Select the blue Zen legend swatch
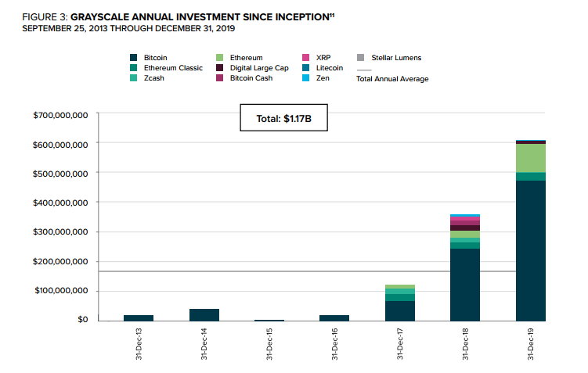Image resolution: width=588 pixels, height=373 pixels. point(305,78)
